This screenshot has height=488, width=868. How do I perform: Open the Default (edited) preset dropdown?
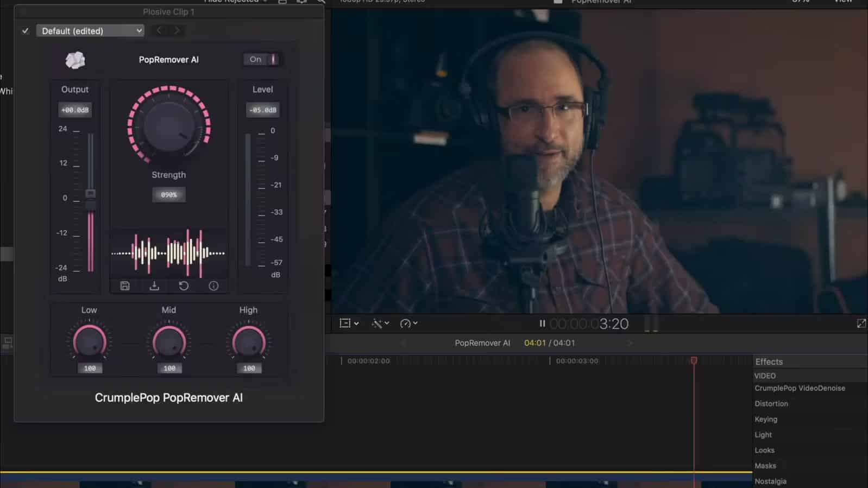[x=90, y=31]
